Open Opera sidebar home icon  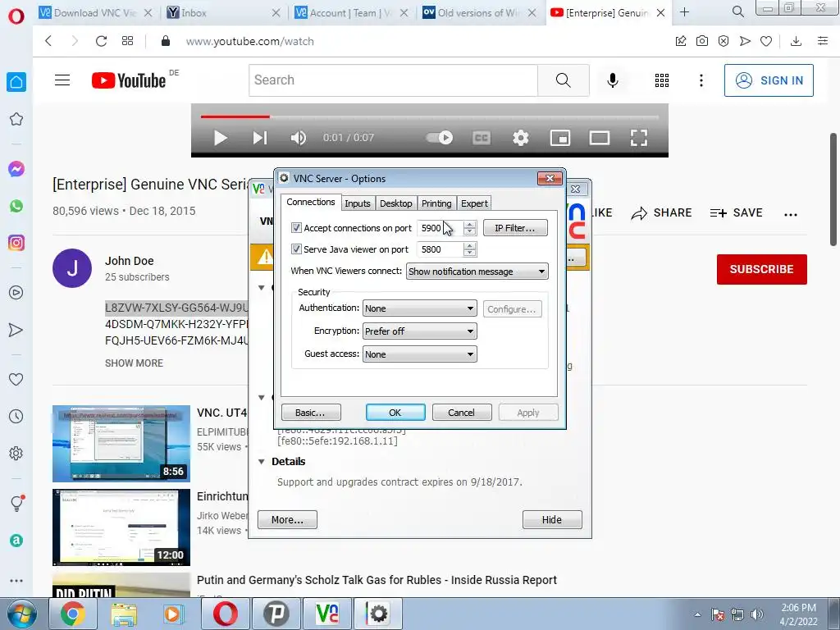(16, 82)
